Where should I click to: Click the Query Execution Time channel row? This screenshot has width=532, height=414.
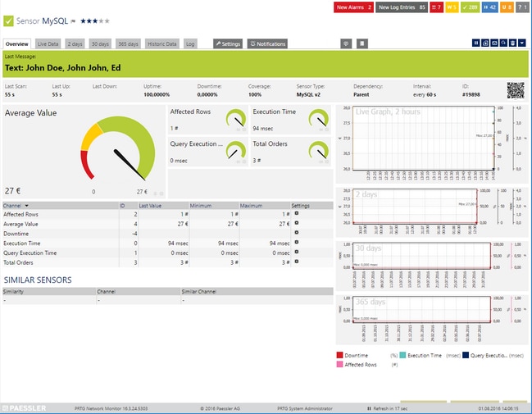tap(168, 252)
